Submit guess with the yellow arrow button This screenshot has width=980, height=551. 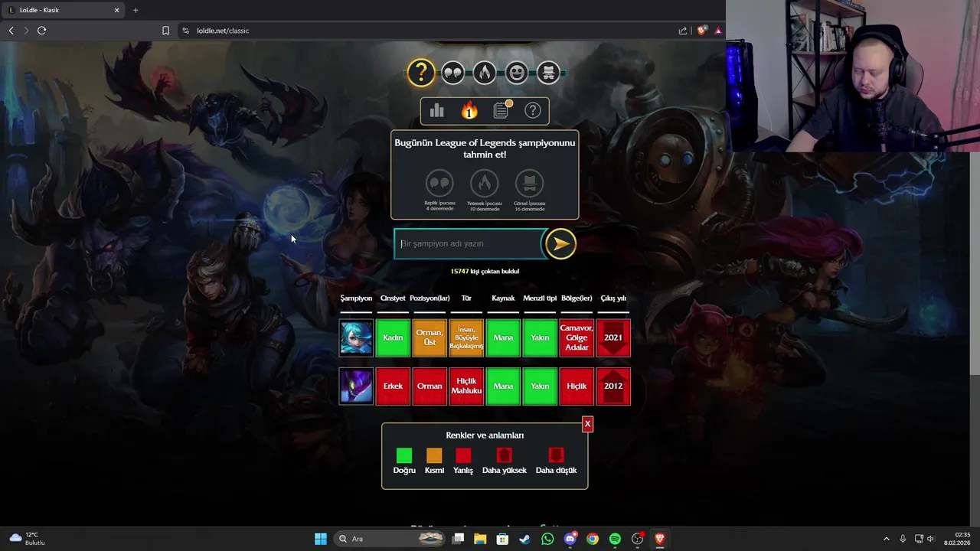pyautogui.click(x=560, y=243)
